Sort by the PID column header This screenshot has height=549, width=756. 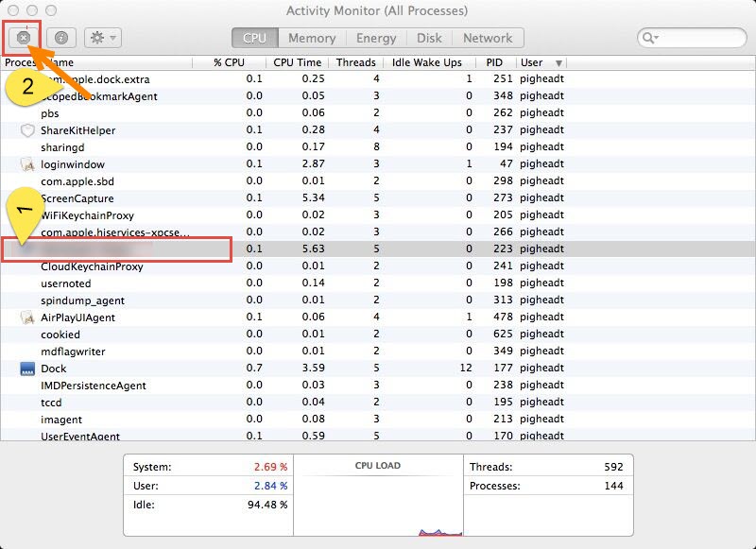click(494, 62)
